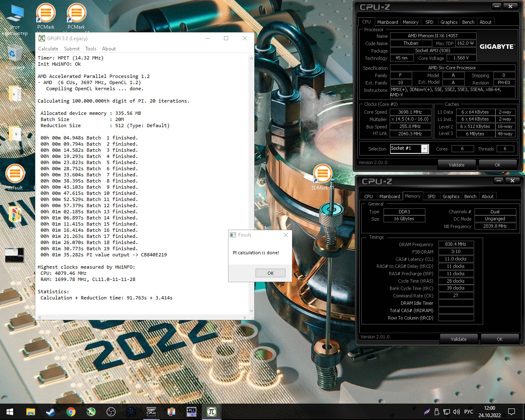This screenshot has width=525, height=420.
Task: Close the Finish dialog with X
Action: tap(286, 235)
